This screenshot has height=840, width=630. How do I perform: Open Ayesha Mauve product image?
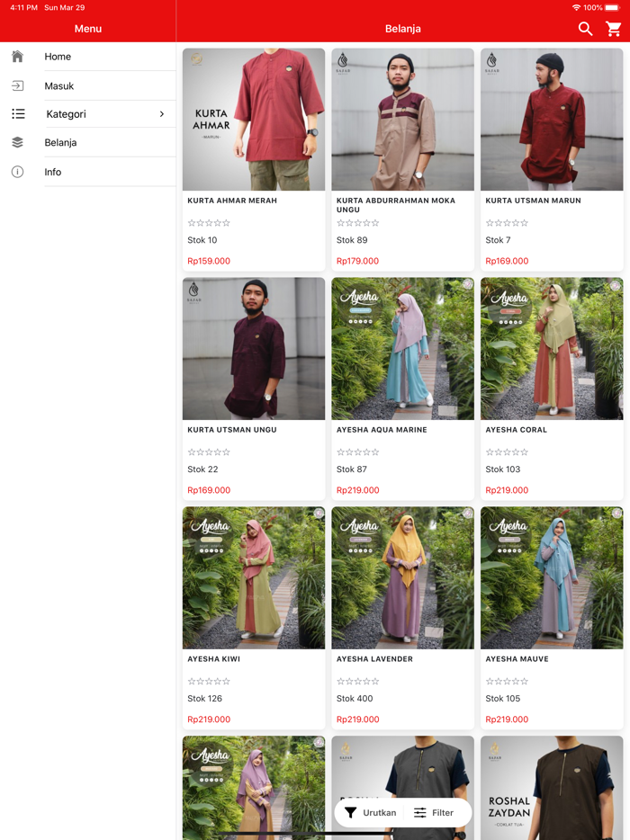[552, 578]
